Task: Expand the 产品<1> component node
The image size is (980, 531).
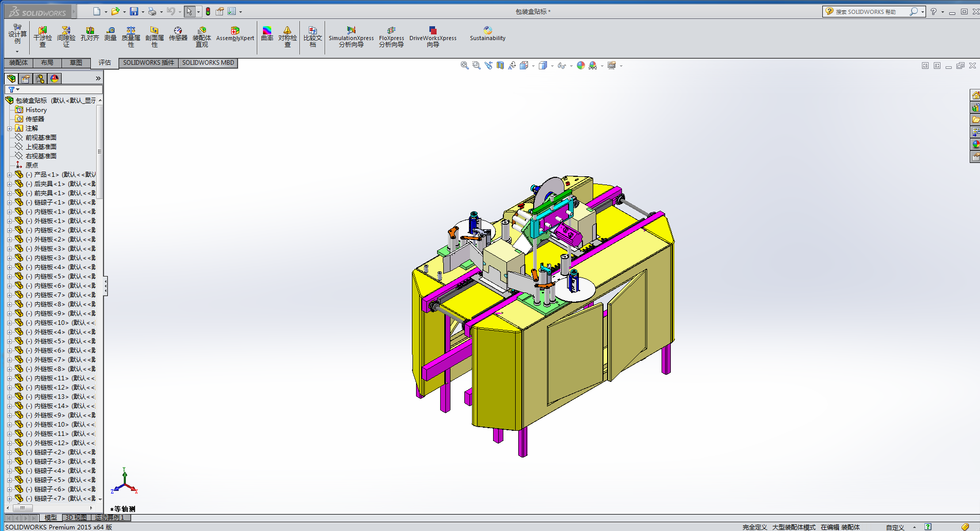Action: [x=9, y=175]
